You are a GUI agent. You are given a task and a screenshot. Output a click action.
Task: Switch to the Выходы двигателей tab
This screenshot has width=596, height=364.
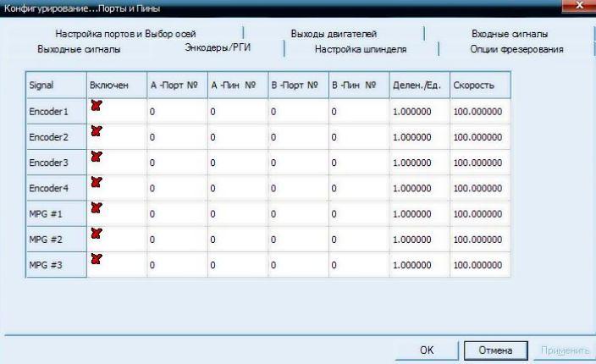(x=334, y=34)
